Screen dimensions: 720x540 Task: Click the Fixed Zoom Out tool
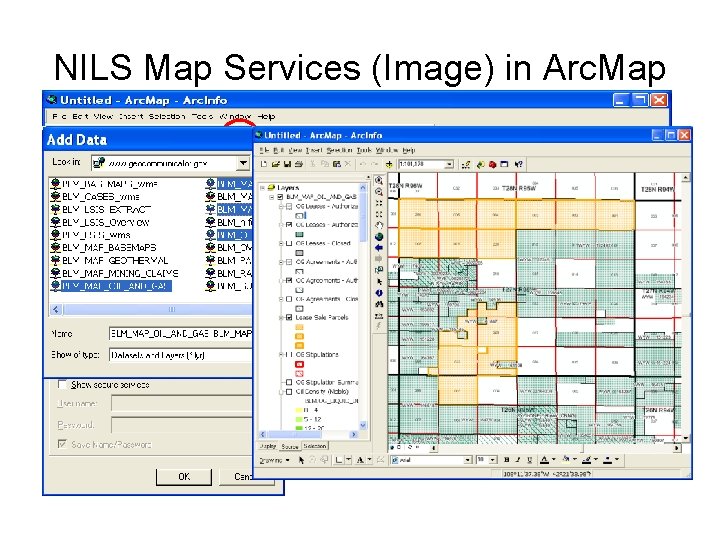click(x=379, y=214)
